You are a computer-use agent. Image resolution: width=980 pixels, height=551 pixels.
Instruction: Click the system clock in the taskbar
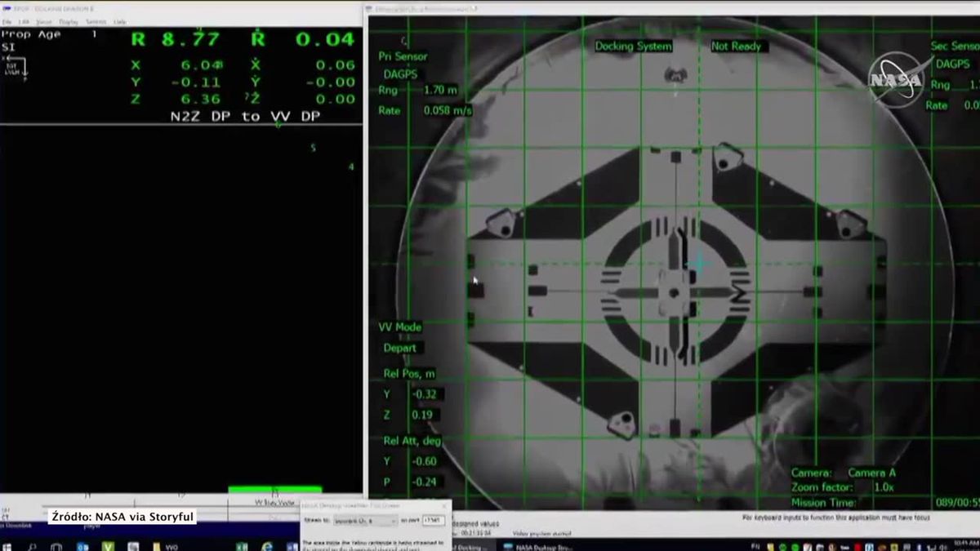click(960, 544)
